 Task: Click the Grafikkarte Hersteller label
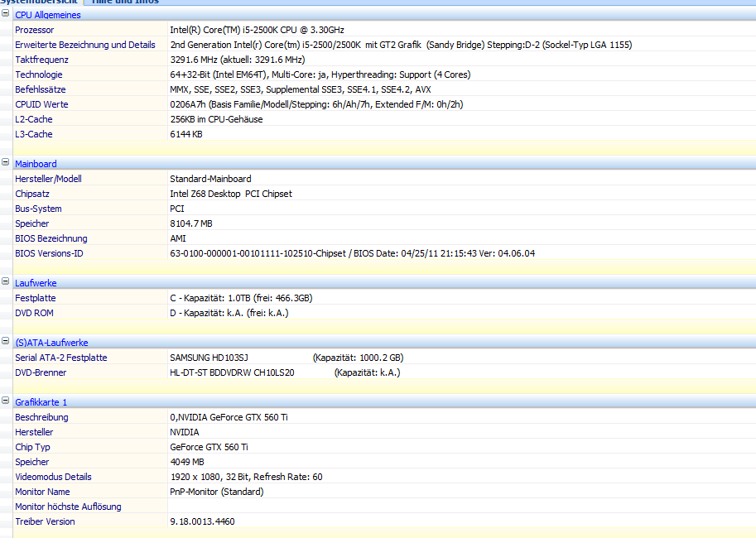pos(34,432)
